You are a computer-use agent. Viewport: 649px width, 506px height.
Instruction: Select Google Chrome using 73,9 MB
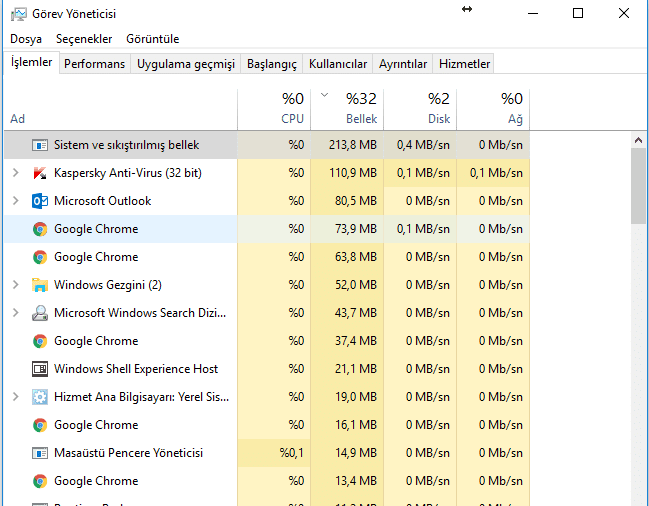coord(267,229)
